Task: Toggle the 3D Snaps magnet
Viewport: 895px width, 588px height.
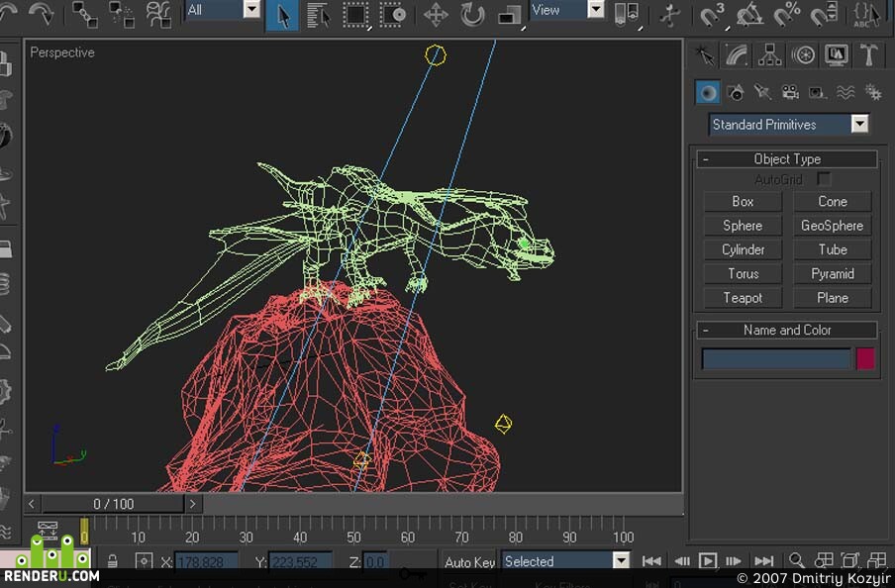Action: (x=713, y=14)
